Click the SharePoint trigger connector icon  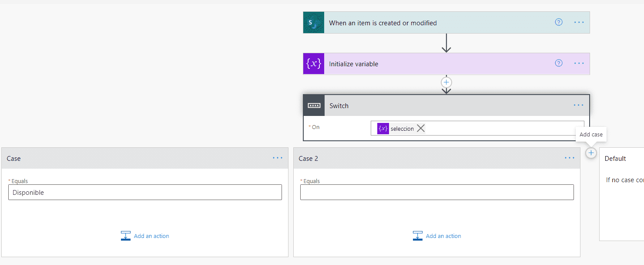(x=313, y=22)
